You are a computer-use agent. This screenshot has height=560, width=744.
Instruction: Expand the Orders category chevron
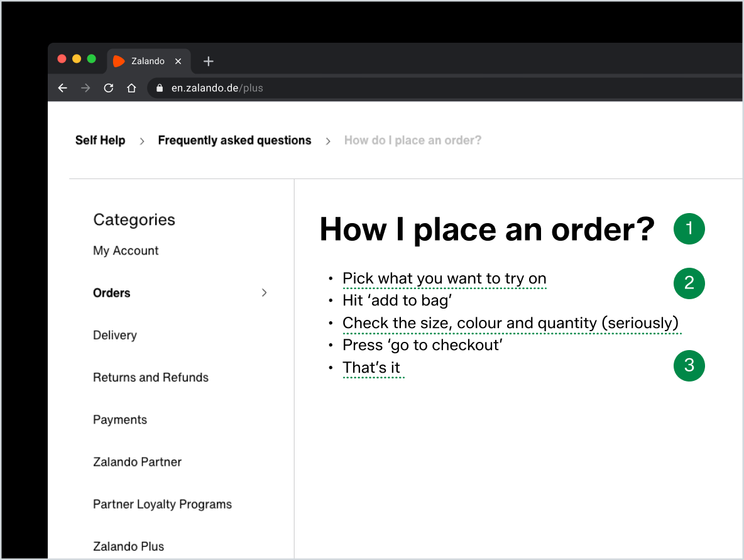264,293
